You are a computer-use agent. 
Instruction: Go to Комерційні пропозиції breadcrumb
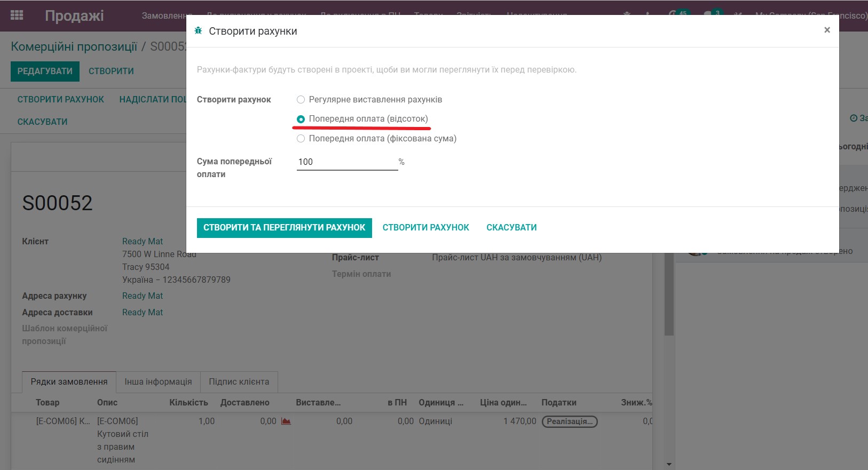point(74,46)
